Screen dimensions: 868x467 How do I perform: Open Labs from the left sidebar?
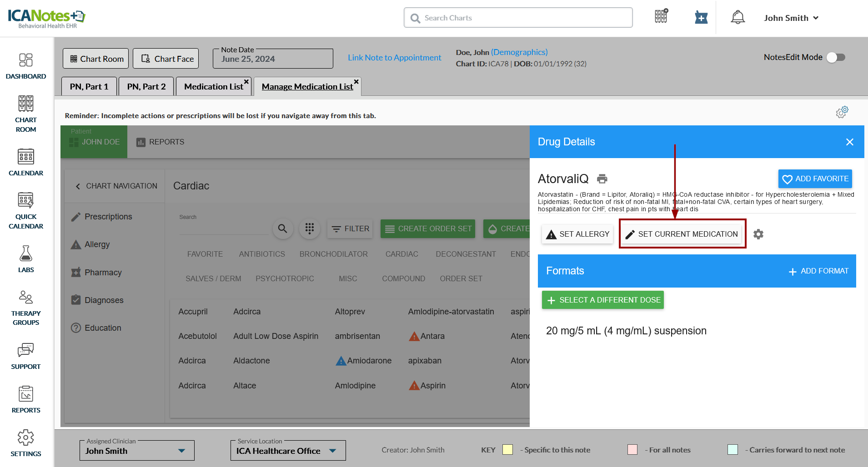pyautogui.click(x=26, y=259)
